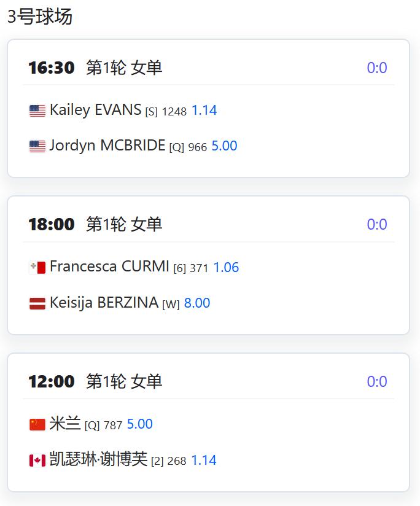
Task: Click the Malta flag next to Francesca CURMI
Action: tap(37, 268)
